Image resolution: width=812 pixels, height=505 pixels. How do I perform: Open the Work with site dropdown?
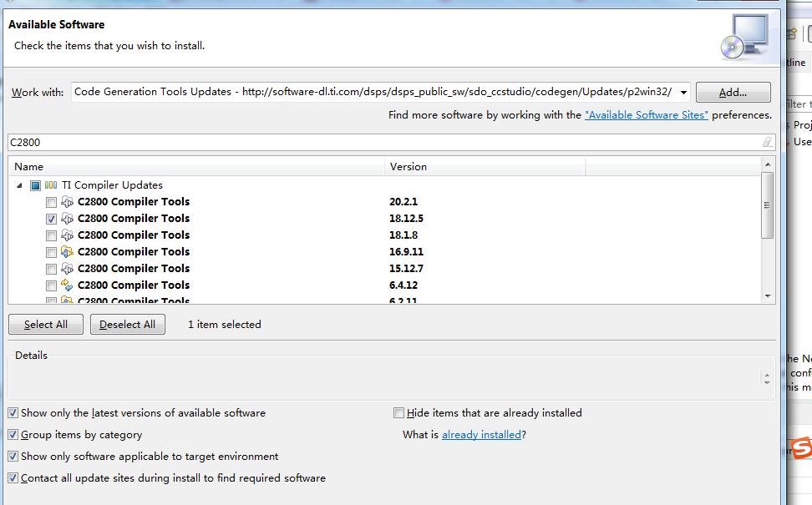tap(683, 92)
